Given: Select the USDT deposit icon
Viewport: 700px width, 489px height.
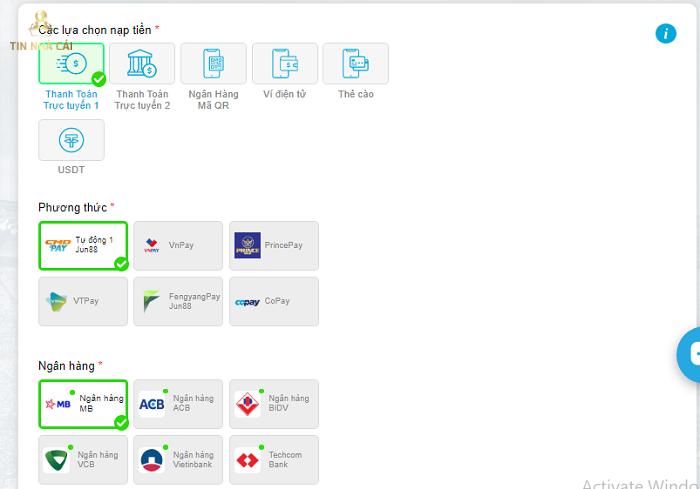Looking at the screenshot, I should point(71,140).
